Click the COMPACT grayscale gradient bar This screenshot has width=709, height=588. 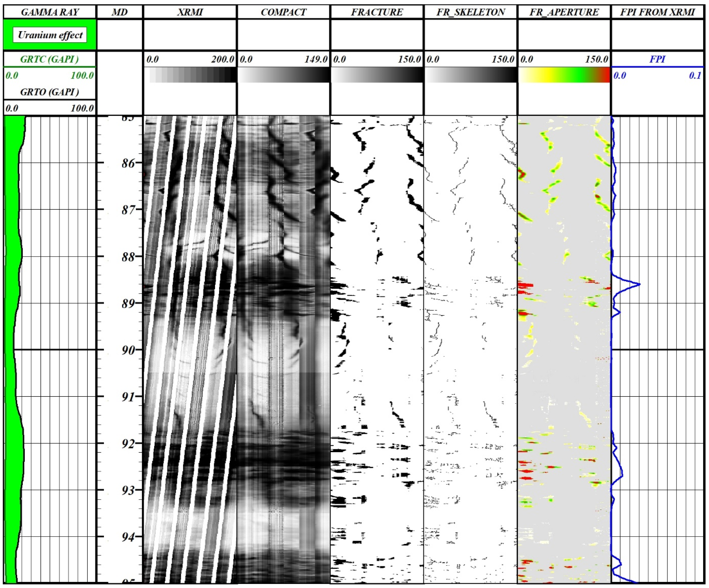click(283, 75)
